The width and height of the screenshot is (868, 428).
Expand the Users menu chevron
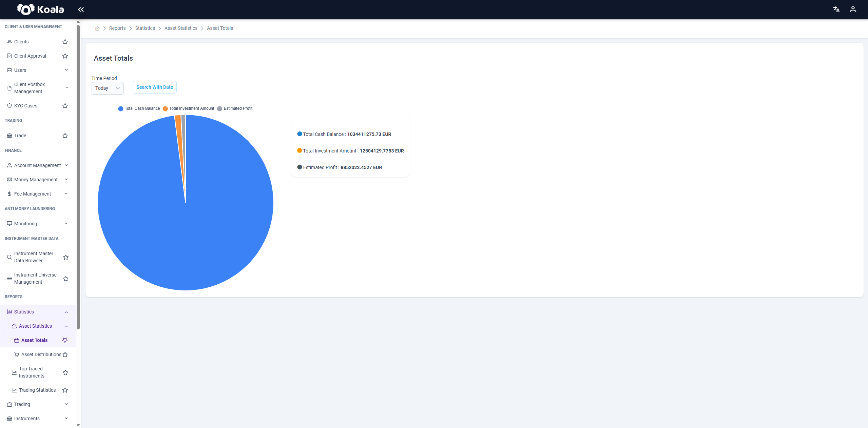(x=66, y=70)
